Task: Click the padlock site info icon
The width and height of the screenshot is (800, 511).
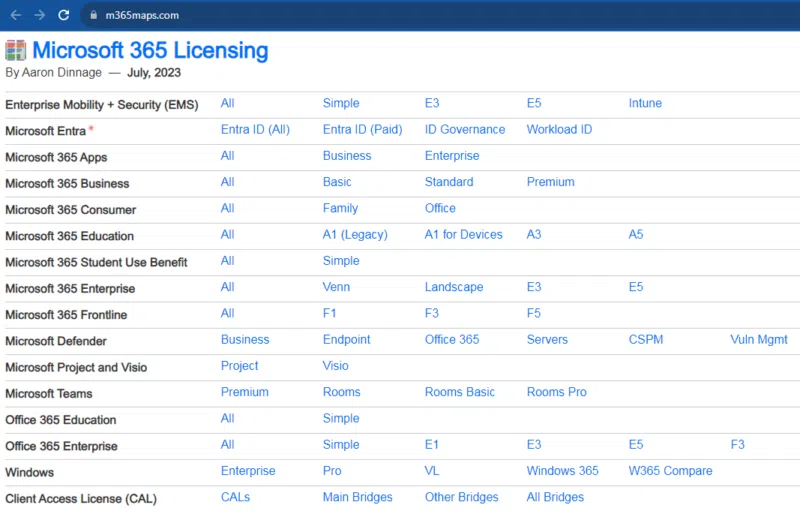Action: 93,15
